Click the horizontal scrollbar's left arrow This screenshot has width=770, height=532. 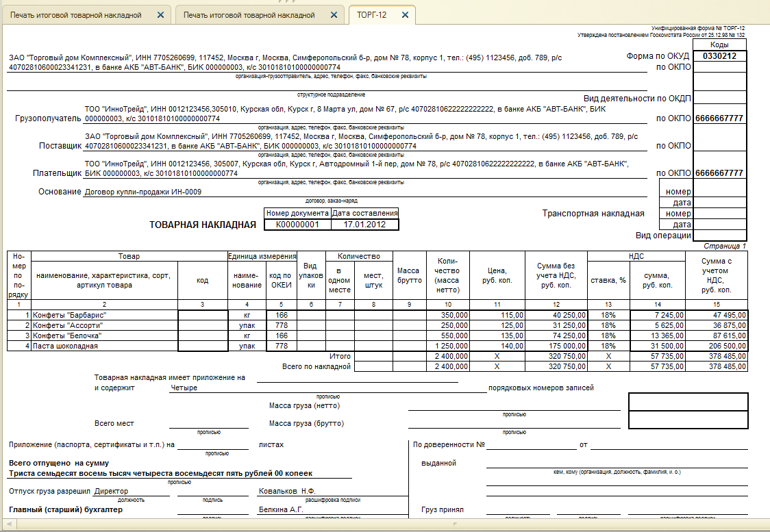coord(10,524)
